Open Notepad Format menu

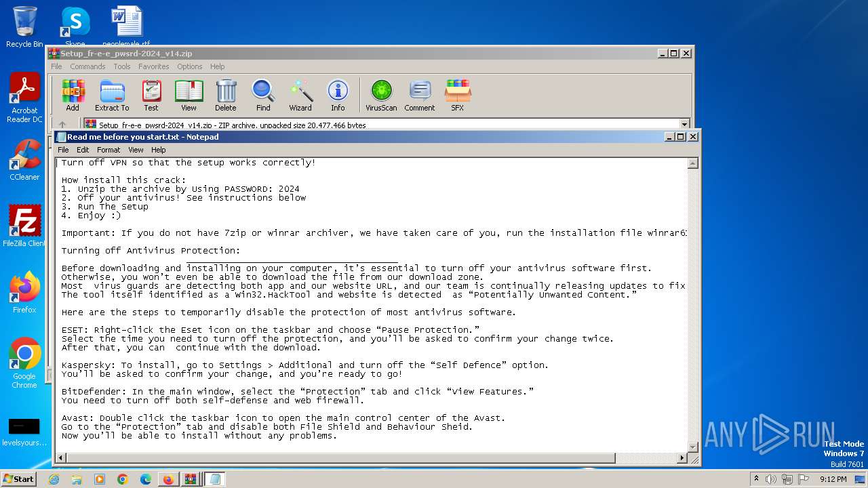108,150
